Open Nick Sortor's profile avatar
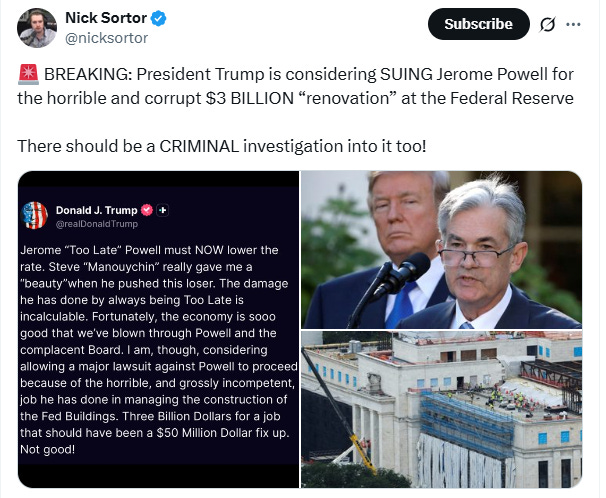Screen dimensions: 606x498 [37, 28]
